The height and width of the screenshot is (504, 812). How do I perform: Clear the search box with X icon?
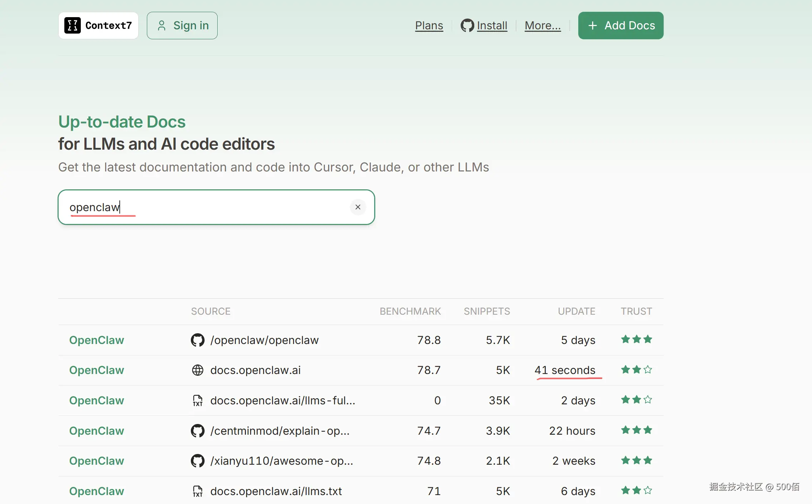tap(358, 207)
